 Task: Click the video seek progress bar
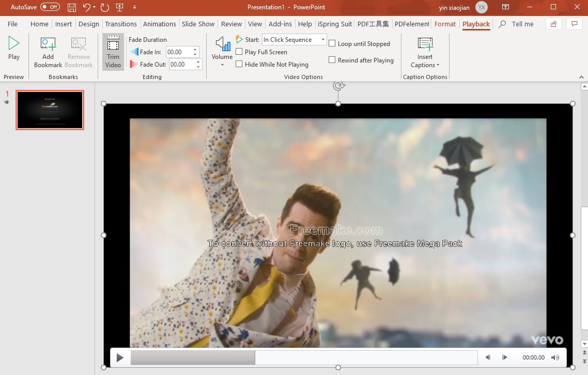coord(304,357)
